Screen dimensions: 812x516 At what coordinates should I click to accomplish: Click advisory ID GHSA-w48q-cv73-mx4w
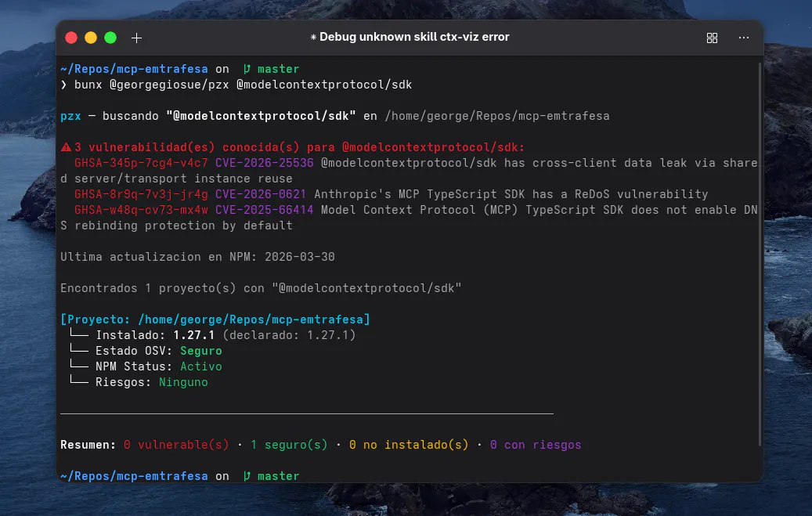141,210
